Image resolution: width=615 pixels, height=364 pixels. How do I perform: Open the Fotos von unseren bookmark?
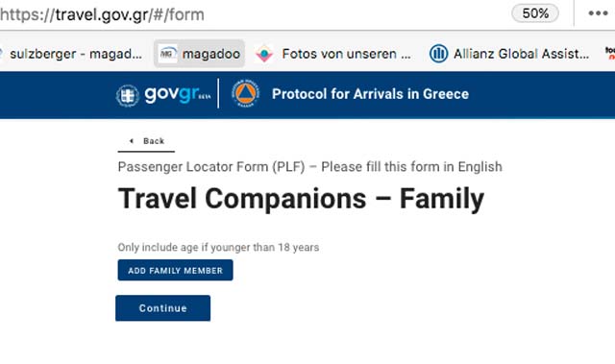tap(333, 54)
